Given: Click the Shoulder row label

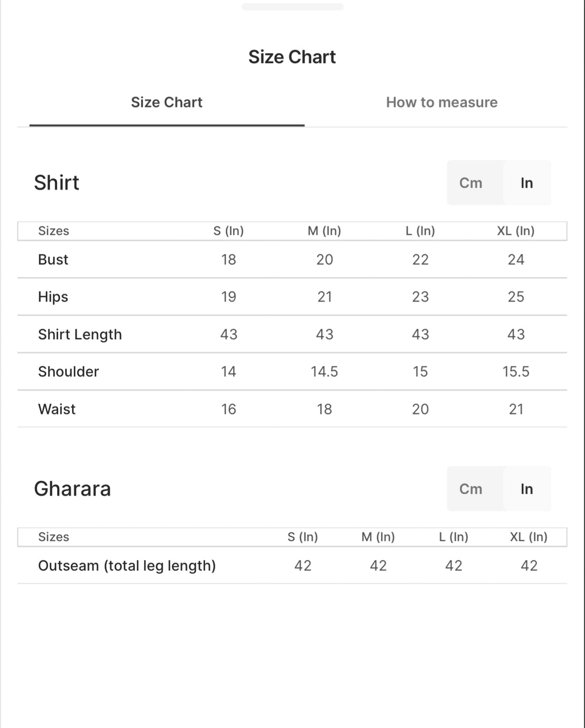Looking at the screenshot, I should point(69,372).
